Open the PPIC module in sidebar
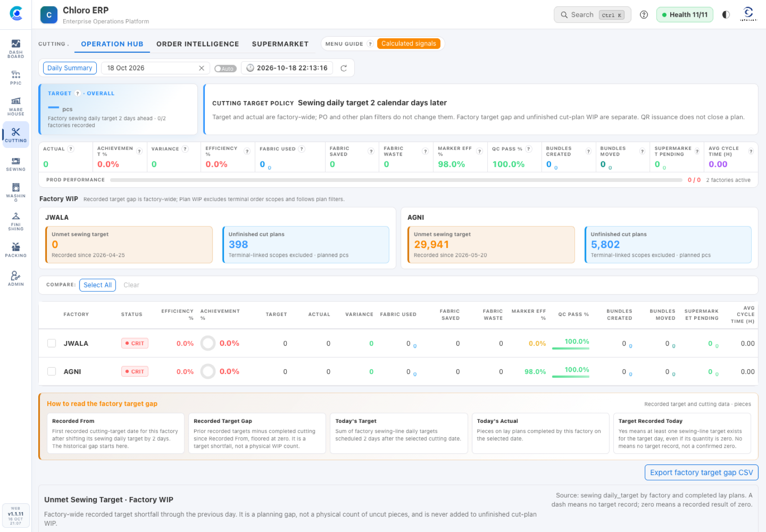766x532 pixels. pos(16,77)
